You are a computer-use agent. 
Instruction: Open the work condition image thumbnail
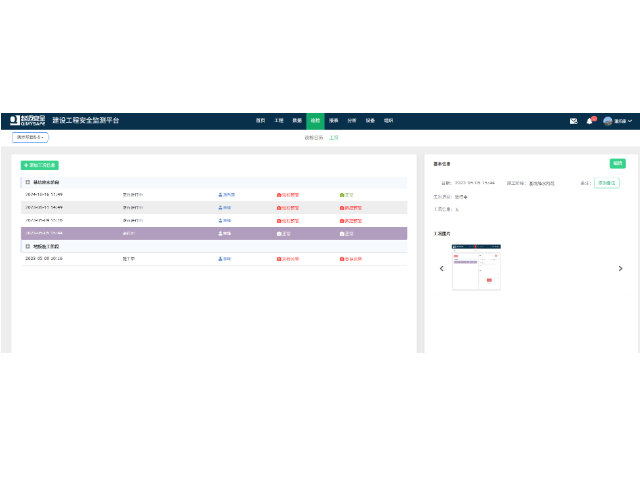pos(477,267)
